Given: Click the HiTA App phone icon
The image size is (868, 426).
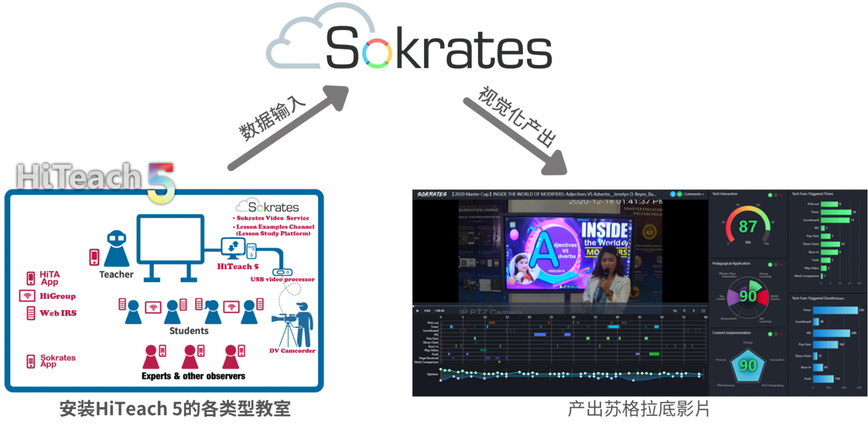Looking at the screenshot, I should click(x=31, y=278).
